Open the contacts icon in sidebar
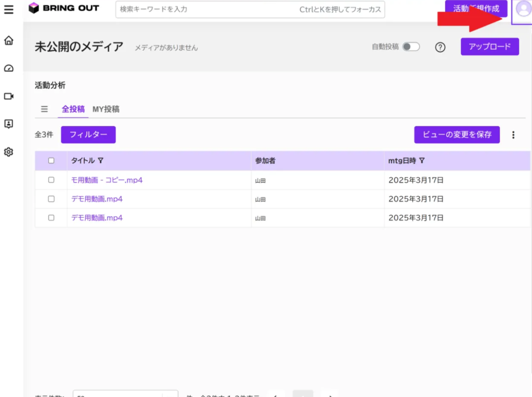The image size is (532, 397). (x=9, y=124)
